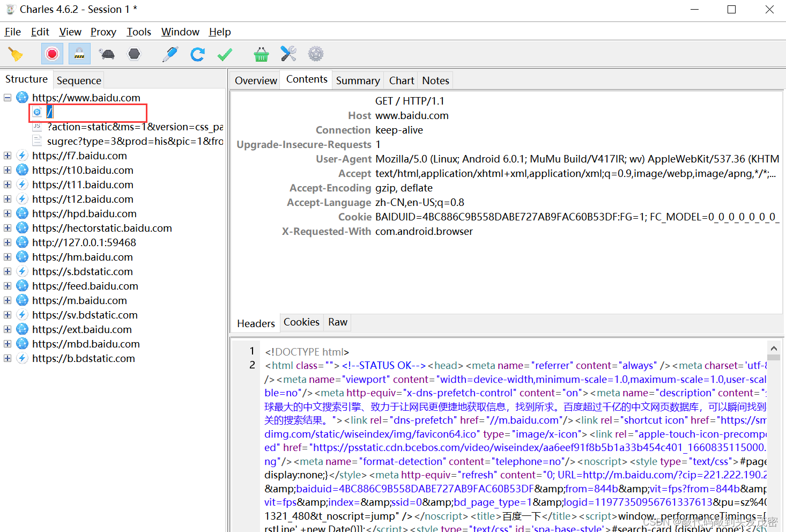Screen dimensions: 786x532
Task: Select the ?action=static&ms=1 request row
Action: click(x=135, y=127)
